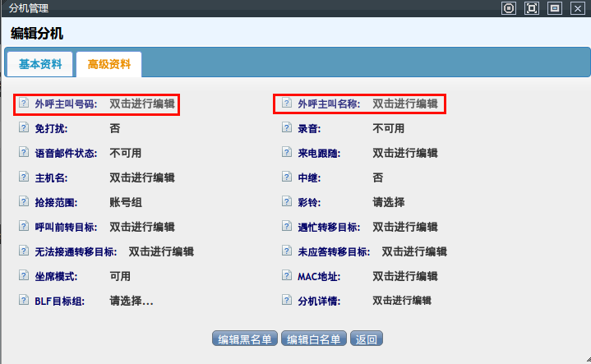Click help icon beside 彩铃
The image size is (591, 364).
click(286, 202)
